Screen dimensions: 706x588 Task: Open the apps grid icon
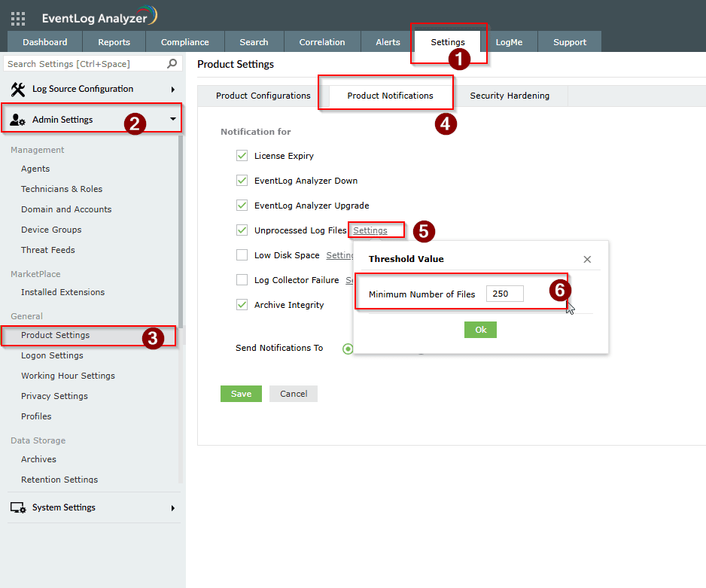pyautogui.click(x=18, y=19)
